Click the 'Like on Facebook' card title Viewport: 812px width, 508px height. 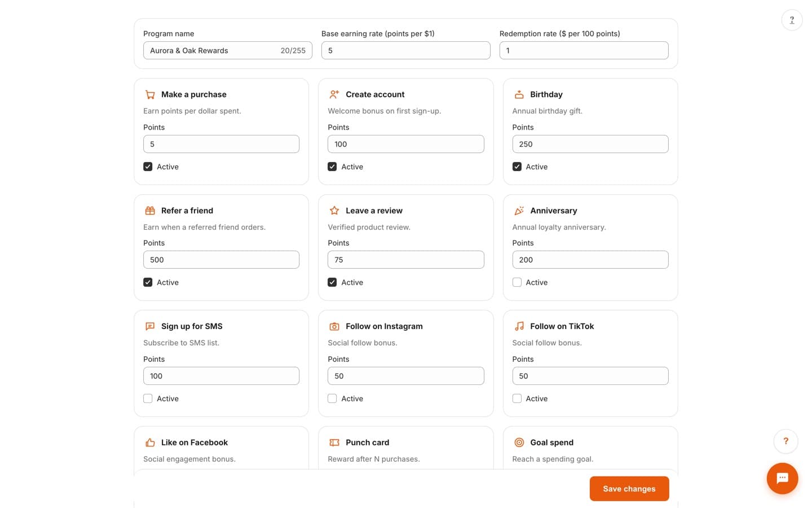[195, 443]
